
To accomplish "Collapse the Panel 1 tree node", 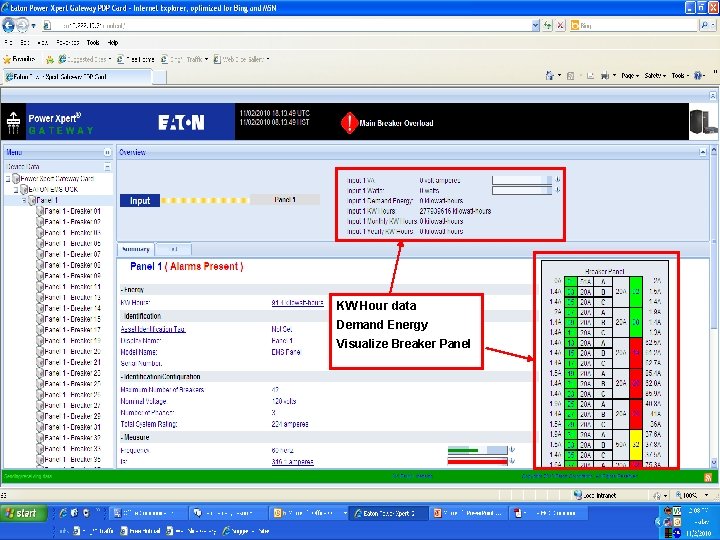I will point(24,201).
